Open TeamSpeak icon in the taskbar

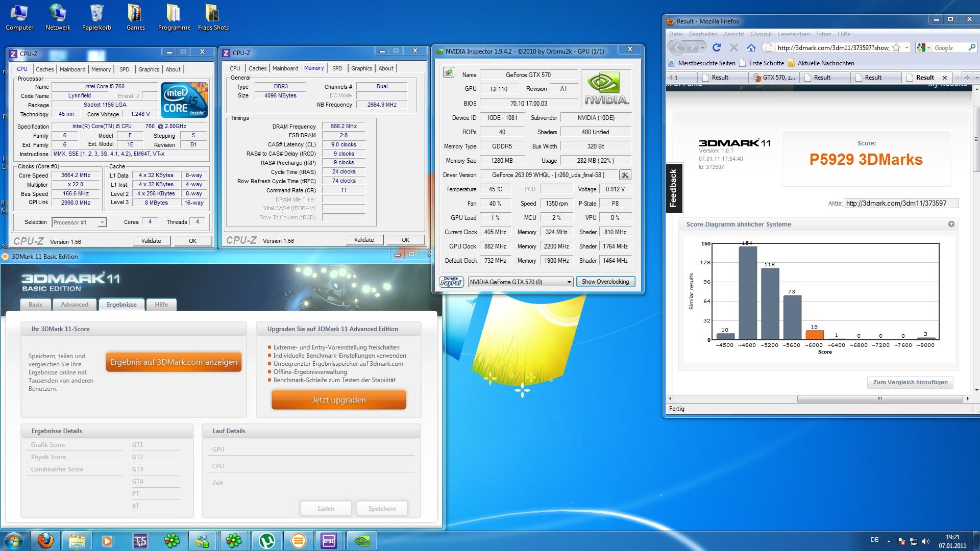coord(140,540)
